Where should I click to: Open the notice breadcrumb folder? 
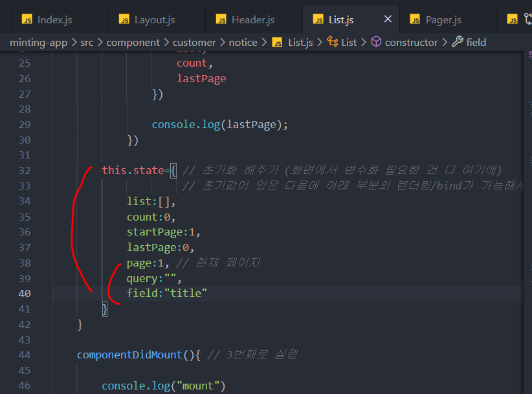click(x=243, y=43)
